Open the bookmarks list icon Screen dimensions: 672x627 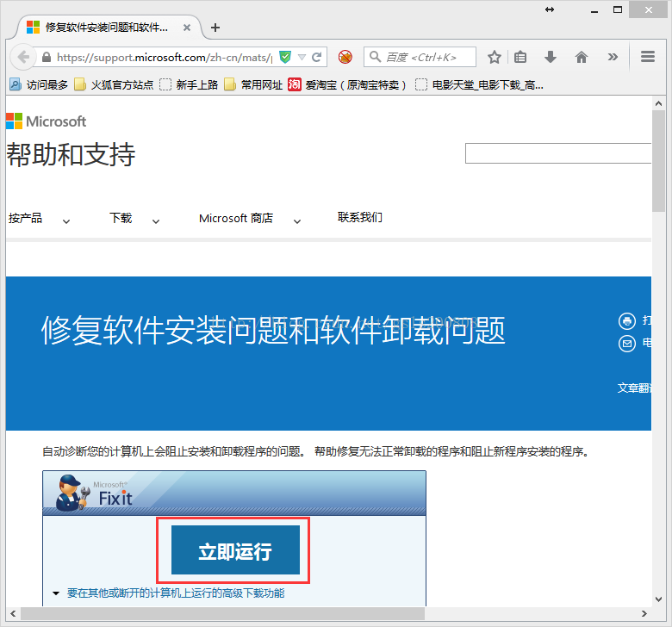520,57
